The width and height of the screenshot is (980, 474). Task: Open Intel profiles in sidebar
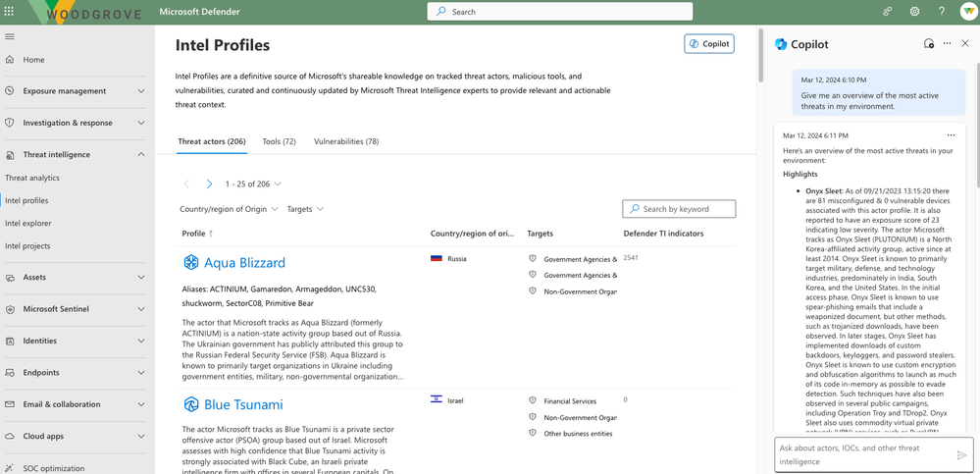26,201
